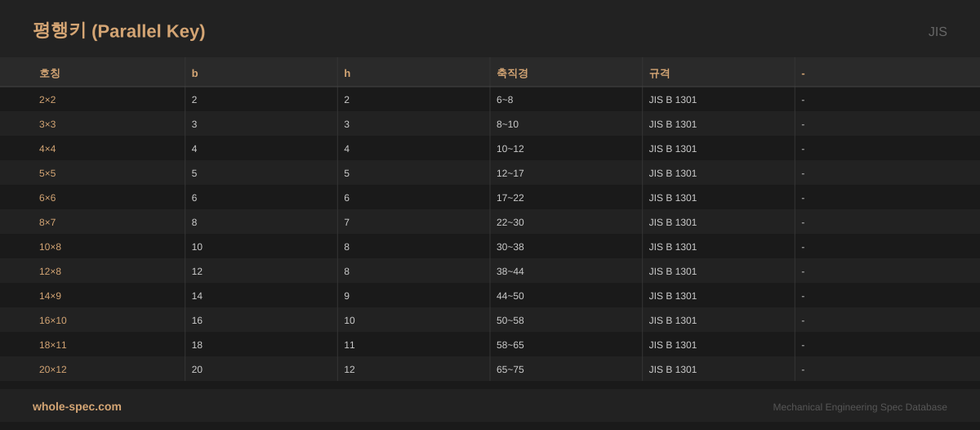Click the 12×8 key name cell
This screenshot has width=980, height=430.
50,271
